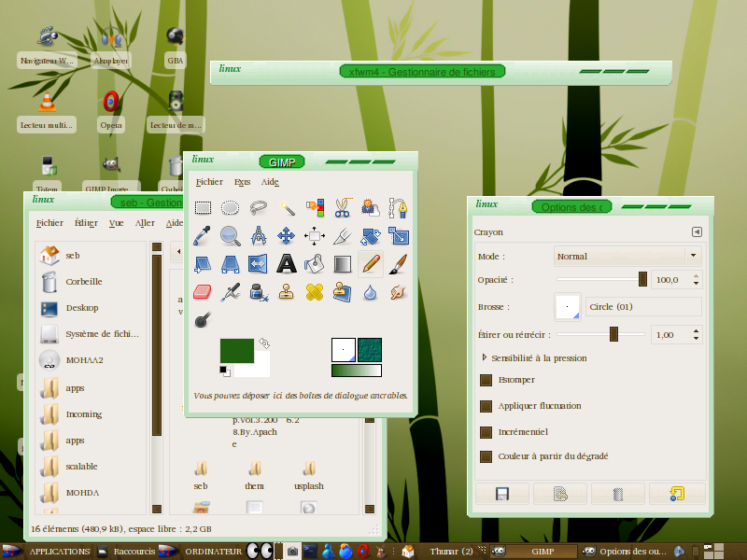Click the active brush preview in toolbox
Screen dimensions: 747x560
[x=344, y=350]
